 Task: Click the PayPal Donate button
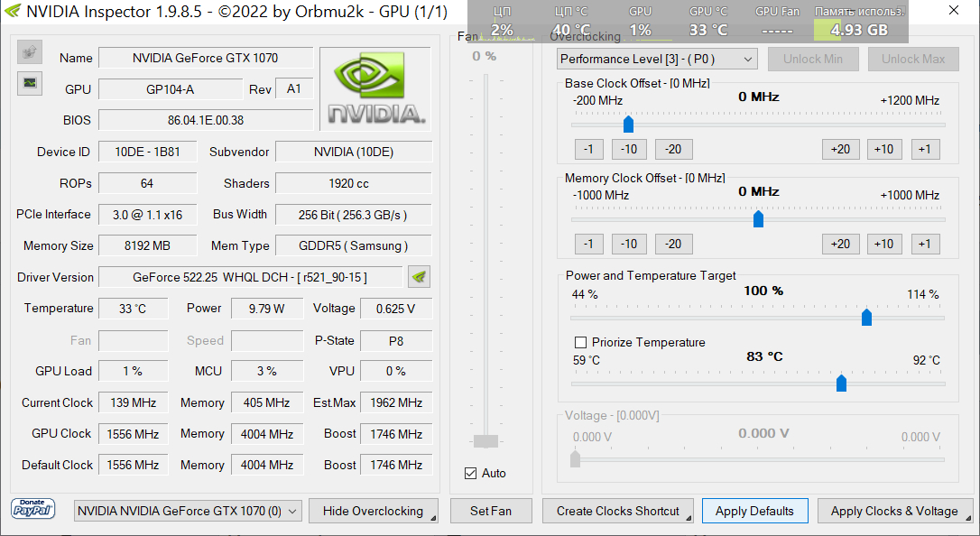33,509
